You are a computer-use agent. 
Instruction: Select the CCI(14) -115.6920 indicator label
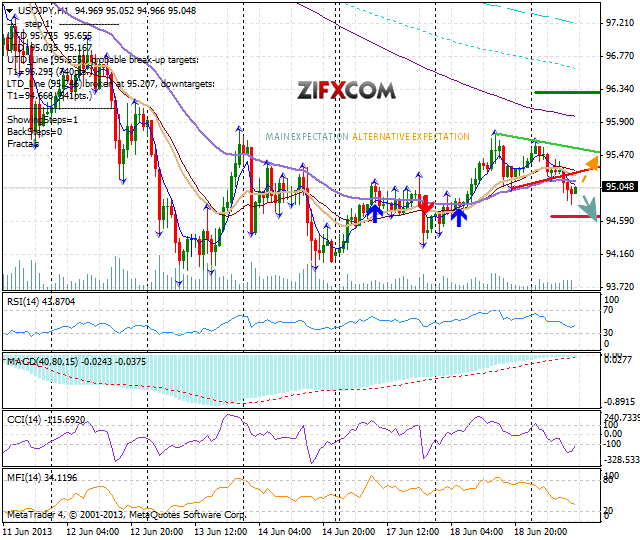click(x=46, y=420)
